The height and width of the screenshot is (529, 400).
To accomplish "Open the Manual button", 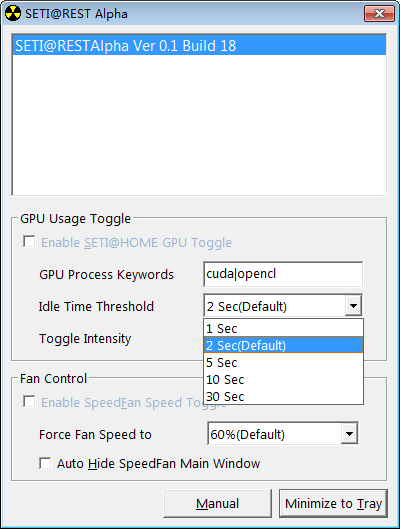I will pos(217,503).
